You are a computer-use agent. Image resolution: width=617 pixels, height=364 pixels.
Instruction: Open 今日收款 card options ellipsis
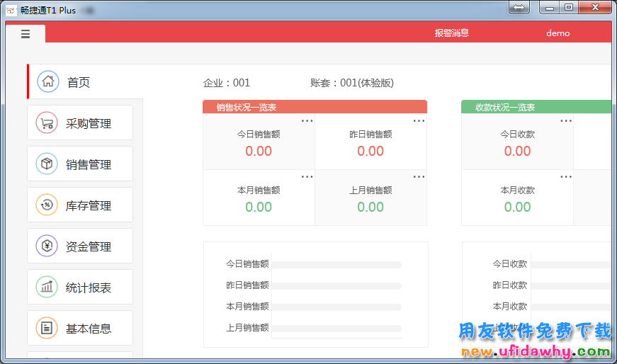click(x=566, y=121)
